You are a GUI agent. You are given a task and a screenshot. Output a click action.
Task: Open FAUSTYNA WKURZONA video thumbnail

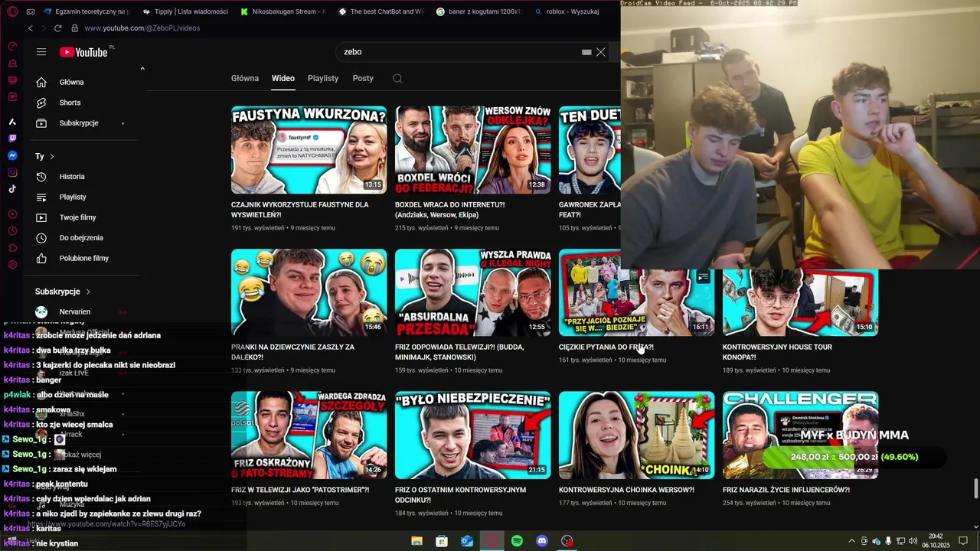[x=309, y=150]
